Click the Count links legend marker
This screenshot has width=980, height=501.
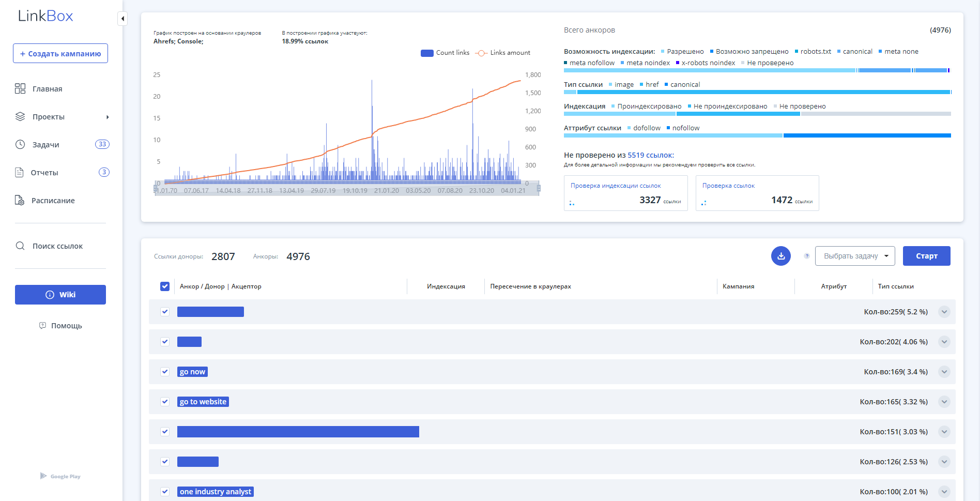427,53
